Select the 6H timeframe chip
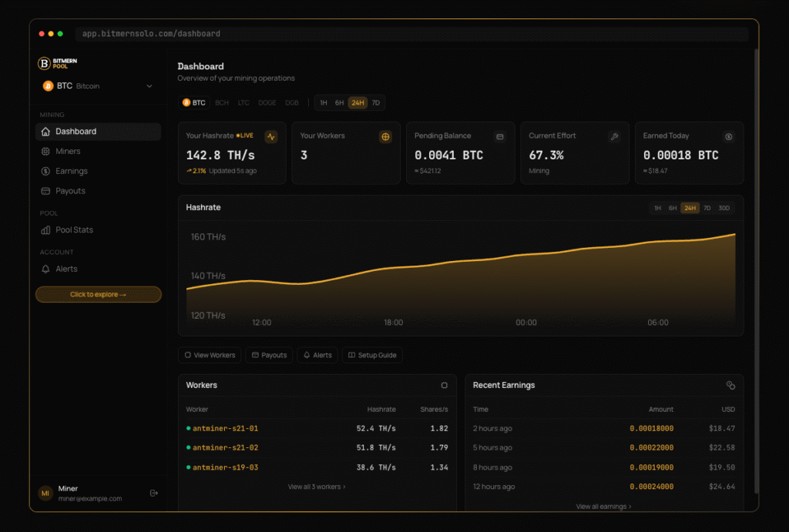The image size is (789, 532). tap(337, 102)
